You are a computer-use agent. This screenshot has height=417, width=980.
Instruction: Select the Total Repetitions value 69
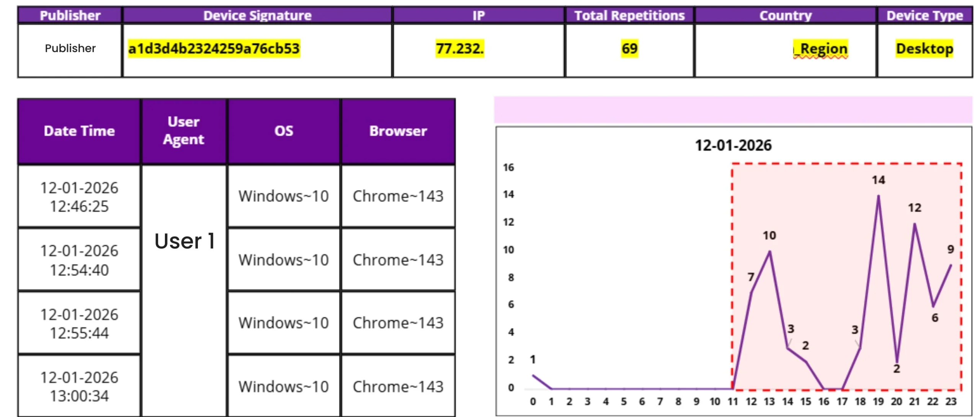click(x=629, y=48)
